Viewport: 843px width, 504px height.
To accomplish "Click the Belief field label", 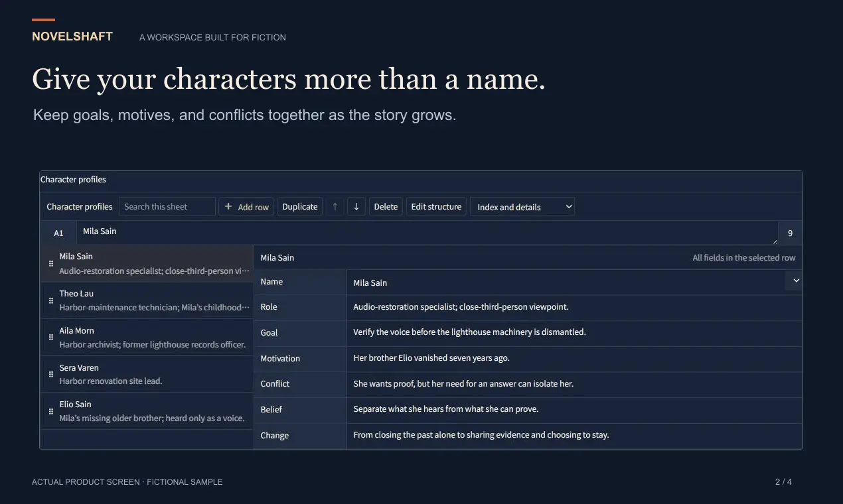I will (271, 410).
